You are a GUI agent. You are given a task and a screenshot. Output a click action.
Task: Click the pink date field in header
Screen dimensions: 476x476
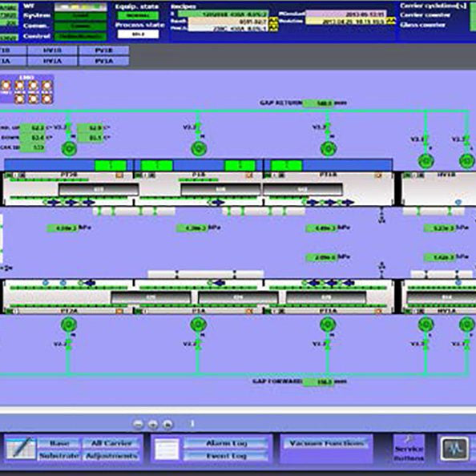[345, 14]
